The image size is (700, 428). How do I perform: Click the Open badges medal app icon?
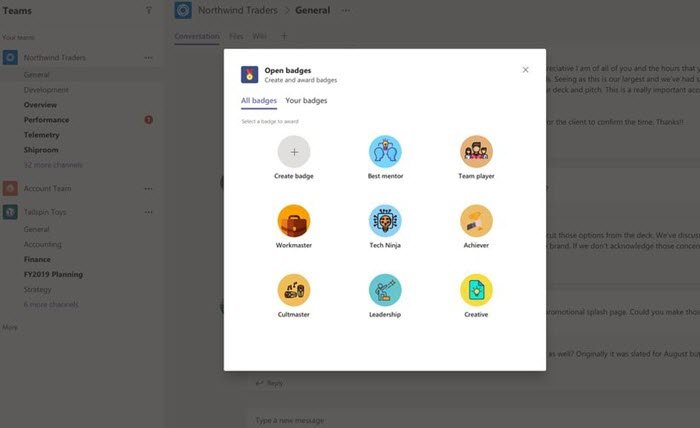250,75
